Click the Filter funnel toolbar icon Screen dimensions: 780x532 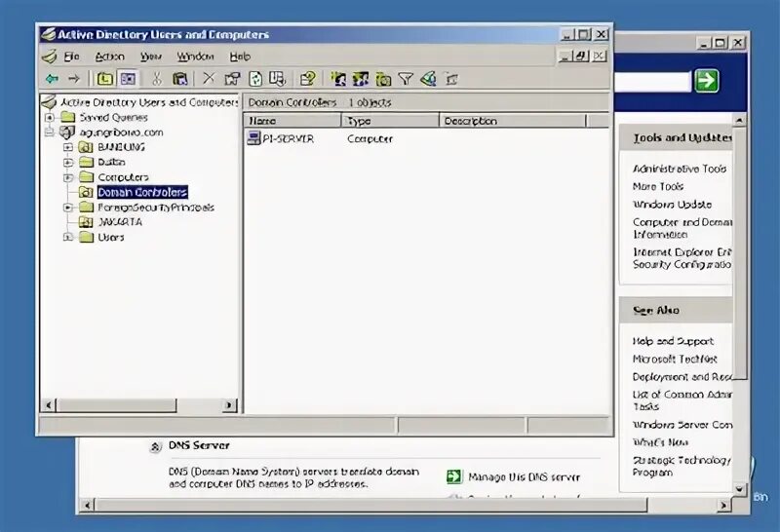406,79
